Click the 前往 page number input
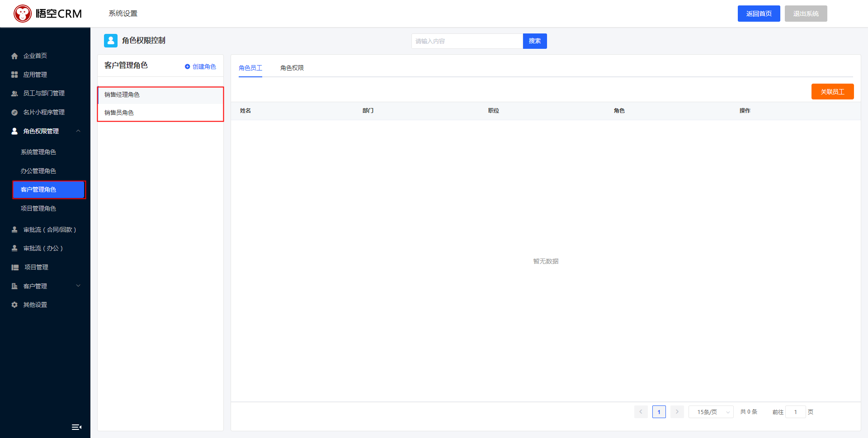 click(x=795, y=412)
